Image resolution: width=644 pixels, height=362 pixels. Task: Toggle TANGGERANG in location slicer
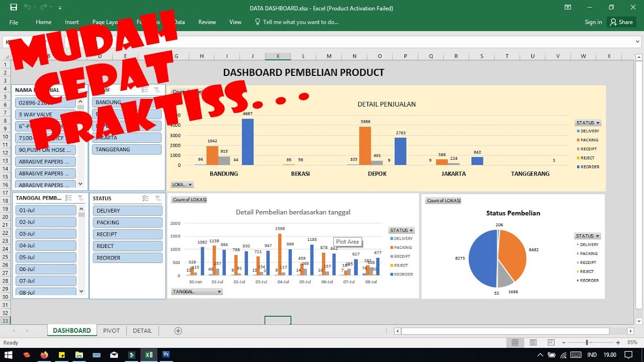point(127,149)
